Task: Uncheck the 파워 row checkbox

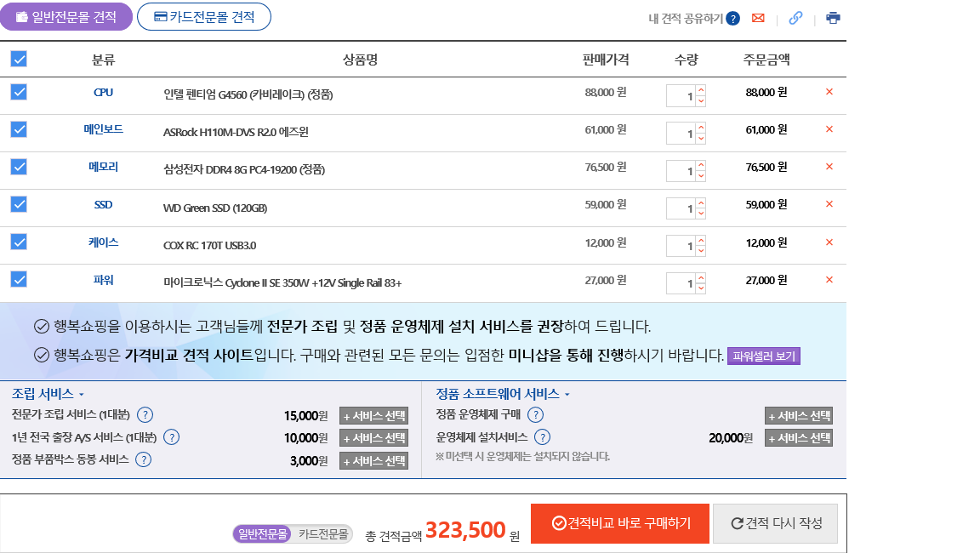Action: (x=19, y=280)
